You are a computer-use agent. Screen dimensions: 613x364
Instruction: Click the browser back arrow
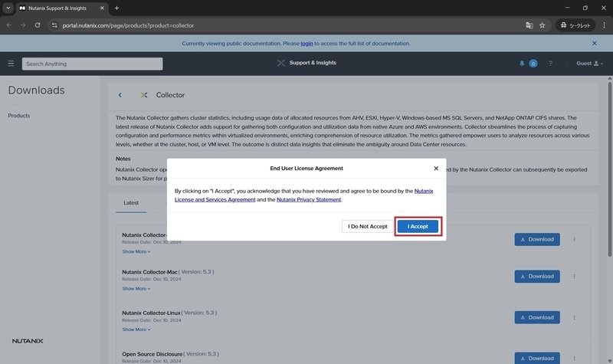(8, 25)
